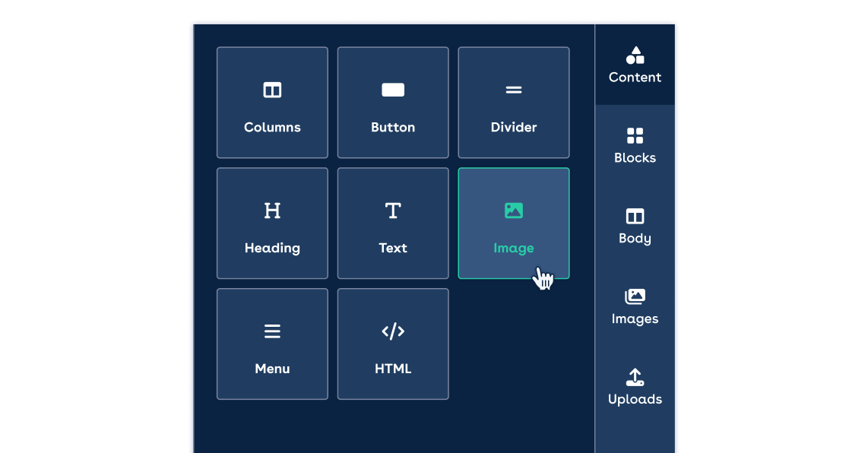Switch to the Content tab label
Viewport: 868px width, 453px height.
click(x=635, y=78)
